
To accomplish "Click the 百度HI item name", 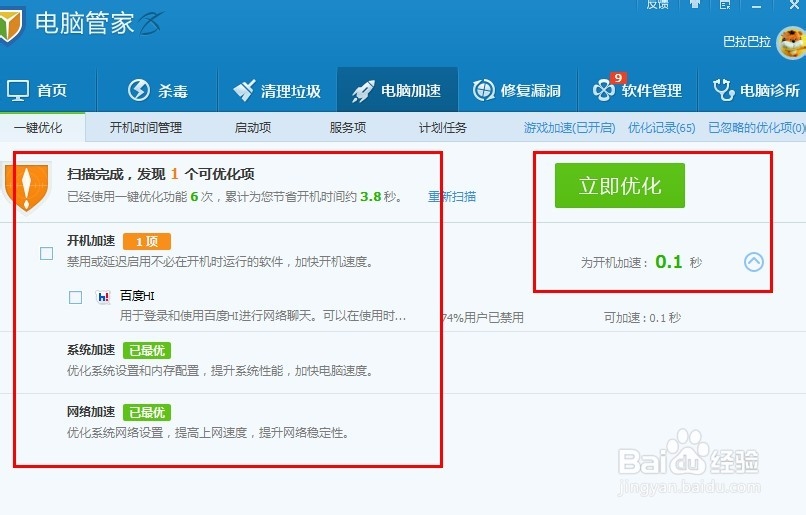I will [137, 296].
